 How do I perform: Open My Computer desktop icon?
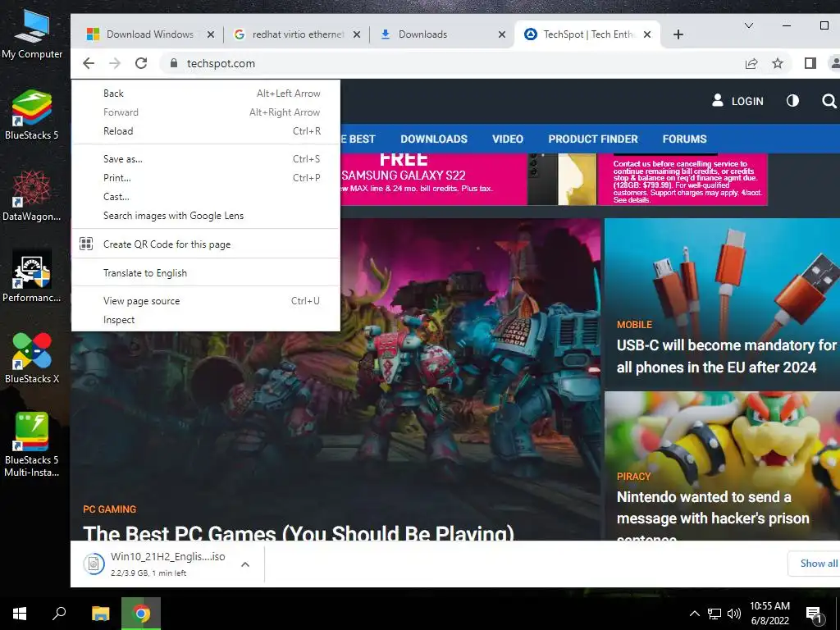[32, 34]
